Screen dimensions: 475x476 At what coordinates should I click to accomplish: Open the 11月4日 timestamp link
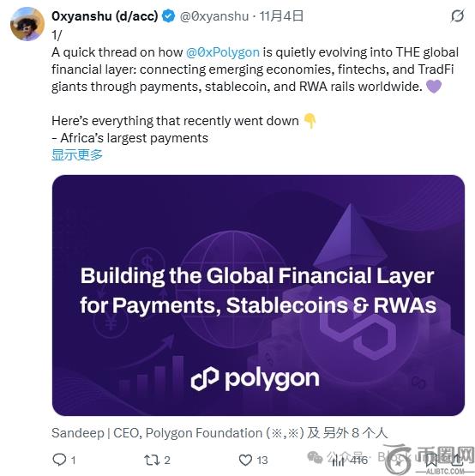(x=281, y=15)
